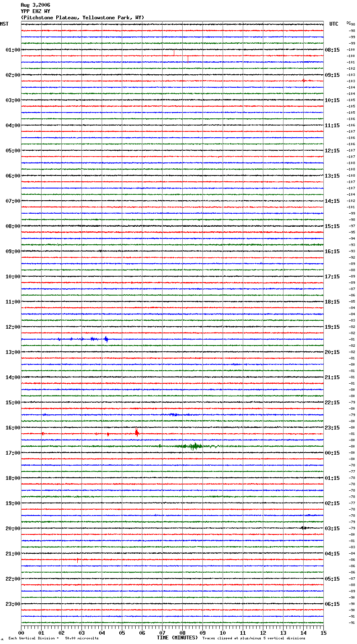Viewport: 357px width, 644px height.
Task: Click the MST column header
Action: coord(4,24)
